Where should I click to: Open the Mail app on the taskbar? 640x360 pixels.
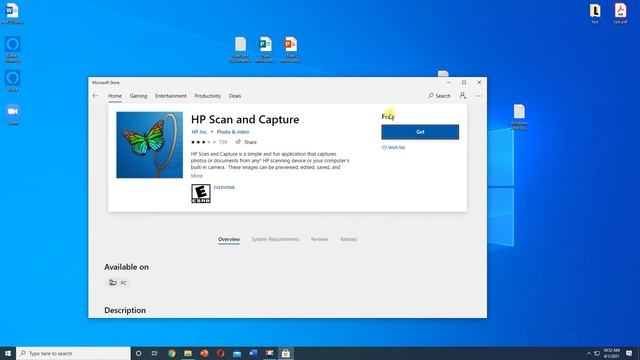tap(237, 353)
